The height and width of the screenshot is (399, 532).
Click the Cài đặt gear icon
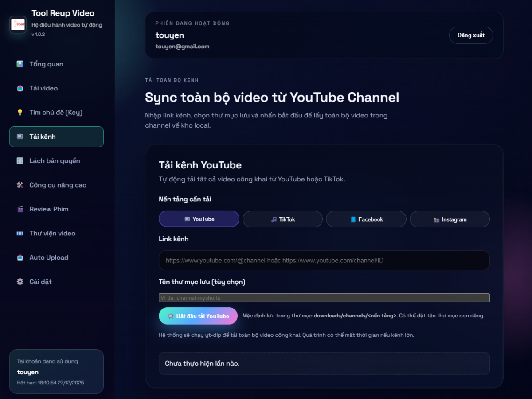point(20,282)
